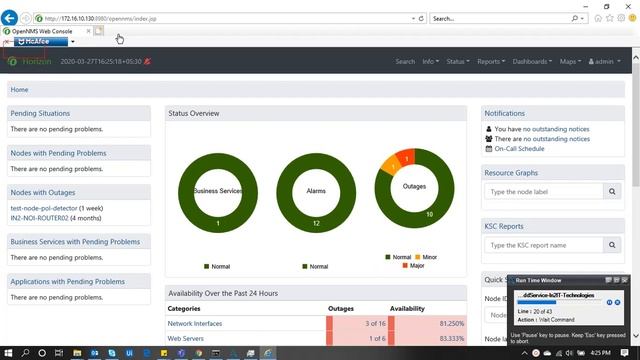Open the Pending Situations panel heading
The height and width of the screenshot is (360, 640).
point(40,113)
